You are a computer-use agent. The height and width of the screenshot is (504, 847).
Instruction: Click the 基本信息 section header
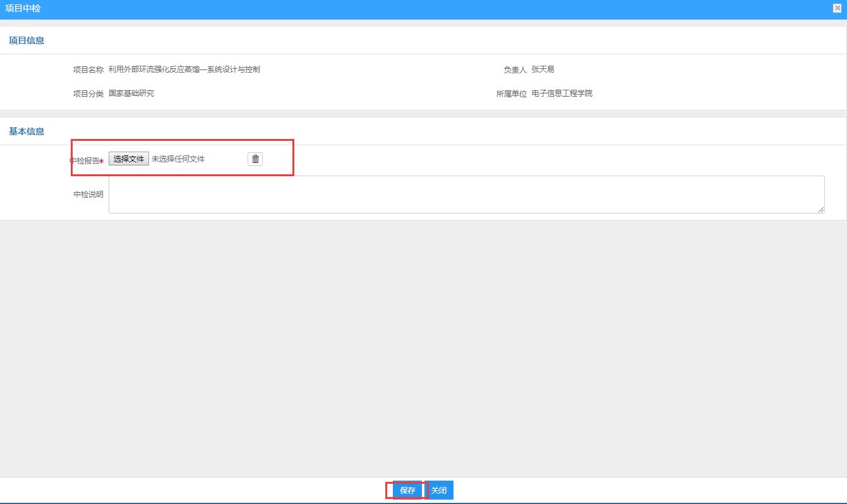(27, 131)
